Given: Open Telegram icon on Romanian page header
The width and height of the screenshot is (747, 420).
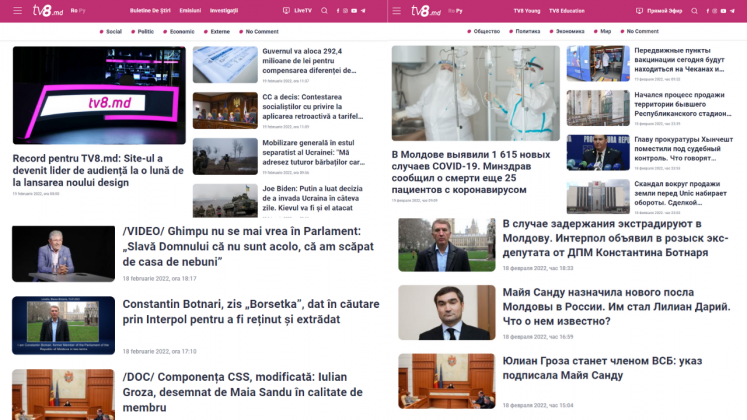Looking at the screenshot, I should [x=363, y=10].
